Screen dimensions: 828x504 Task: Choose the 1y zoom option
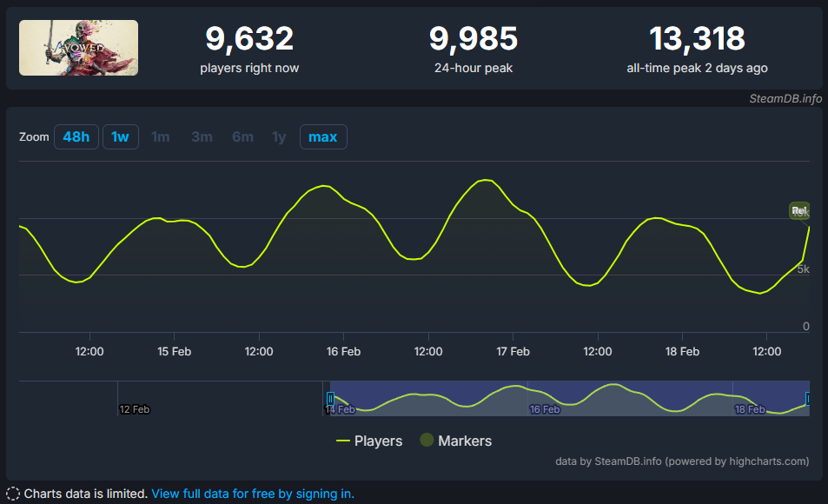tap(279, 136)
